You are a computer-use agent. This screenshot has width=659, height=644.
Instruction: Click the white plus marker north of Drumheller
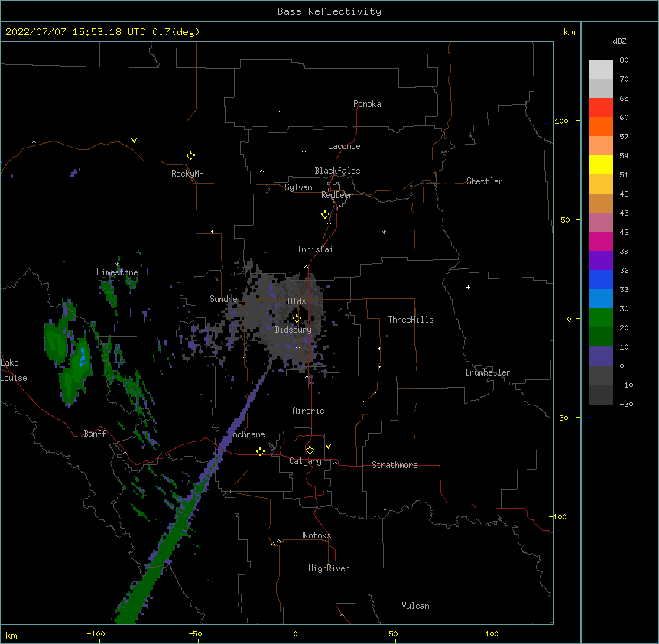pyautogui.click(x=468, y=287)
